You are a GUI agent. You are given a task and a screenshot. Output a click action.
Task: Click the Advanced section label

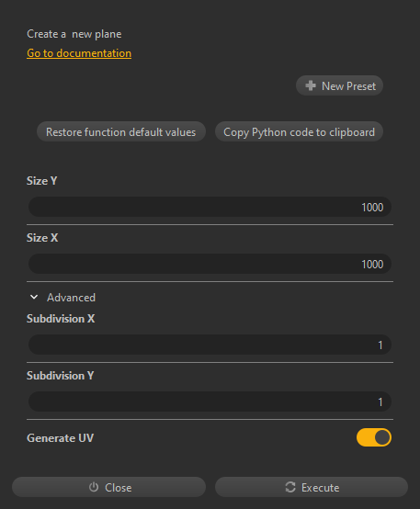coord(71,298)
